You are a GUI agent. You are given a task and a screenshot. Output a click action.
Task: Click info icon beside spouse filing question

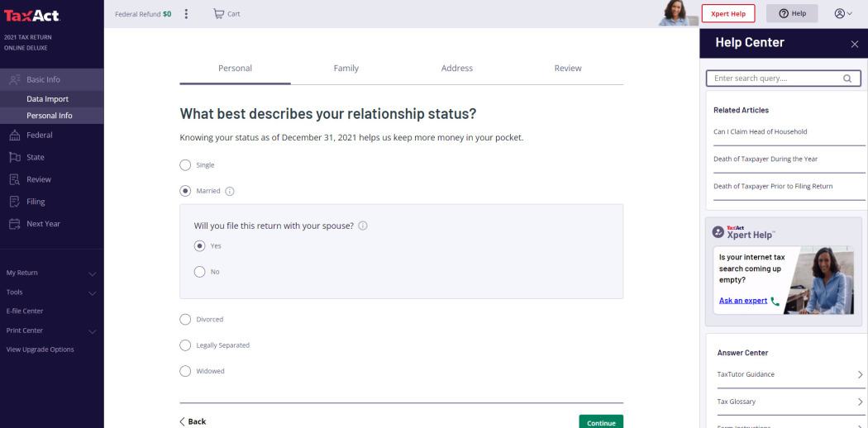tap(363, 226)
